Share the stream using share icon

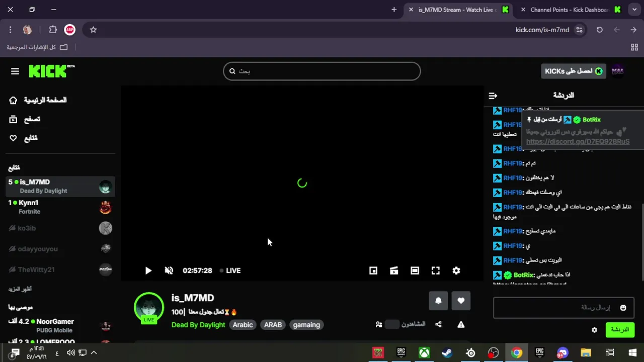pos(438,325)
